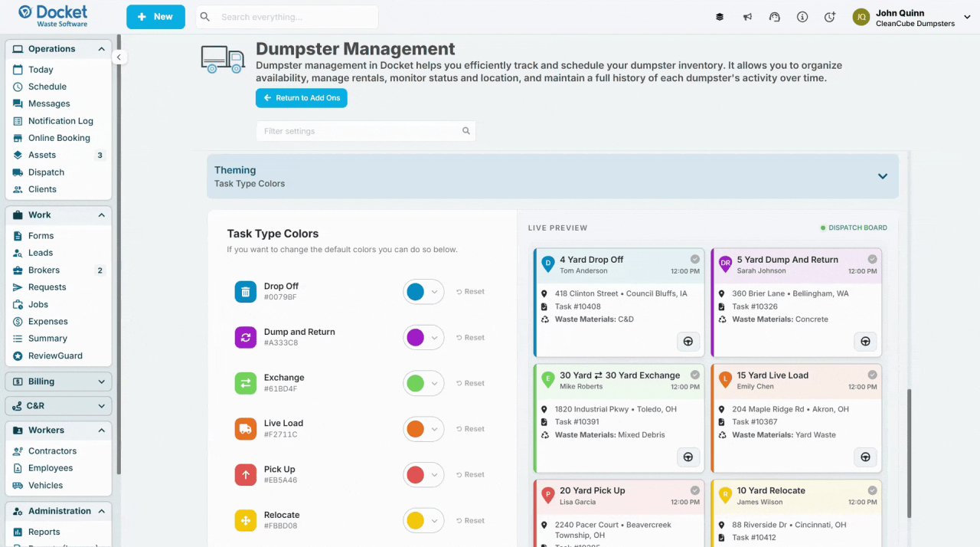The image size is (980, 547).
Task: Open Exchange color dropdown arrow
Action: 434,383
